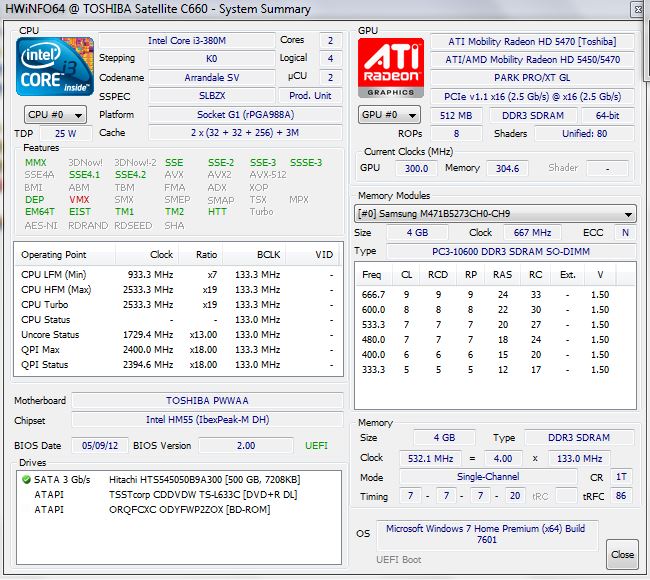
Task: Click the TDP 25 W field
Action: pyautogui.click(x=65, y=133)
